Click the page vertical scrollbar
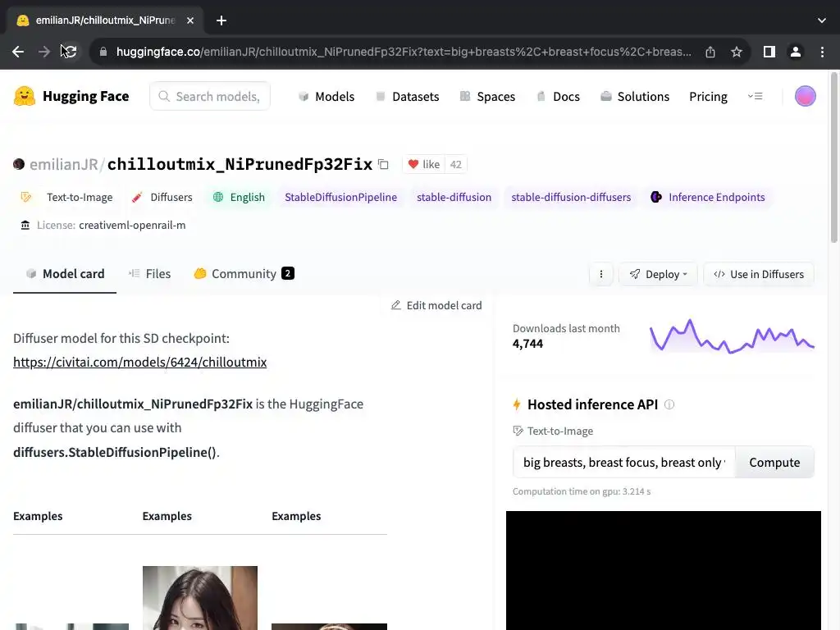This screenshot has height=630, width=840. pos(834,157)
